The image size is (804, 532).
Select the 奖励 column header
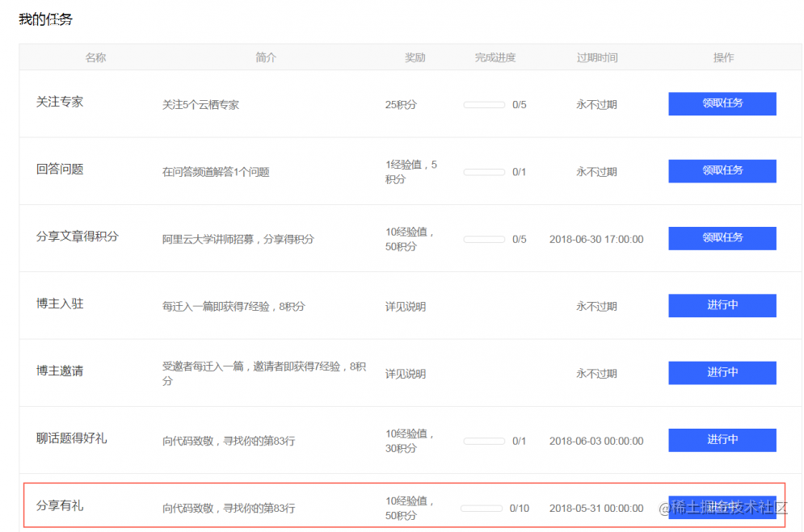coord(415,57)
